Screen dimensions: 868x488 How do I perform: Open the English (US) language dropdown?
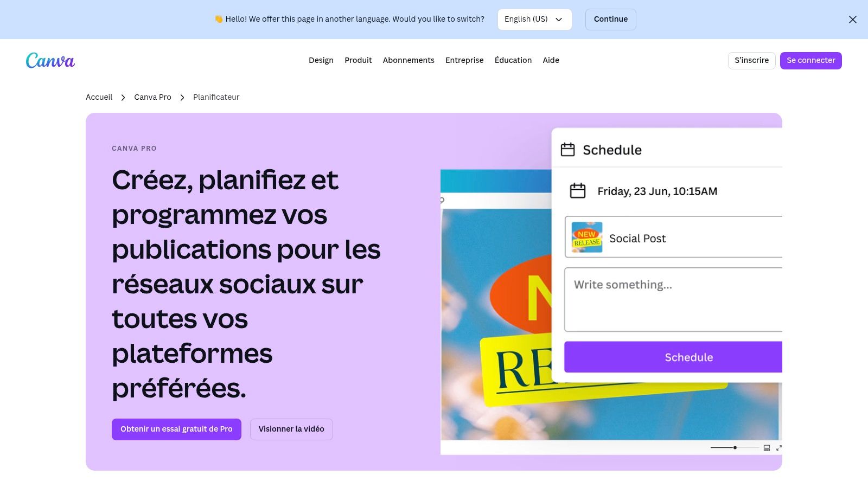tap(534, 19)
